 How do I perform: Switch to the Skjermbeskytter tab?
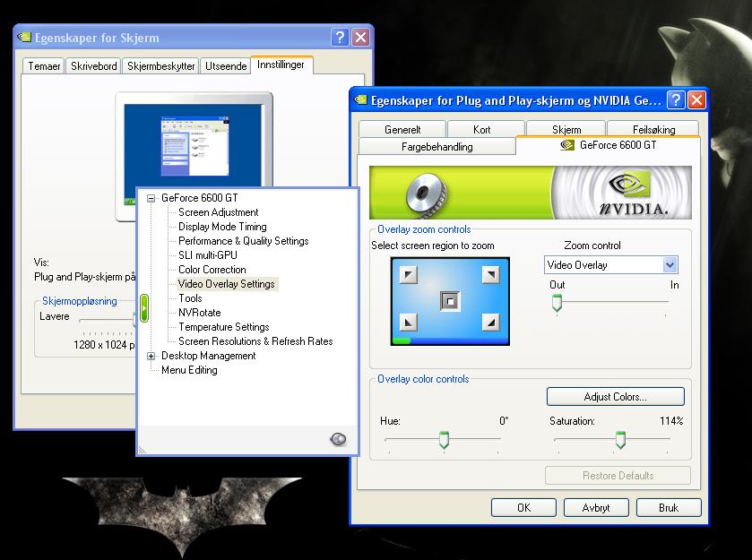click(160, 66)
